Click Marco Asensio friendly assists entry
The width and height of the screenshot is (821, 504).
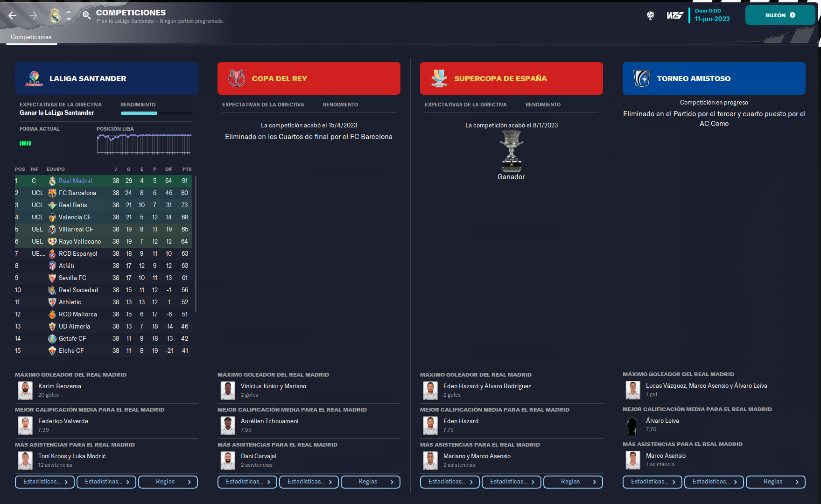pyautogui.click(x=666, y=455)
